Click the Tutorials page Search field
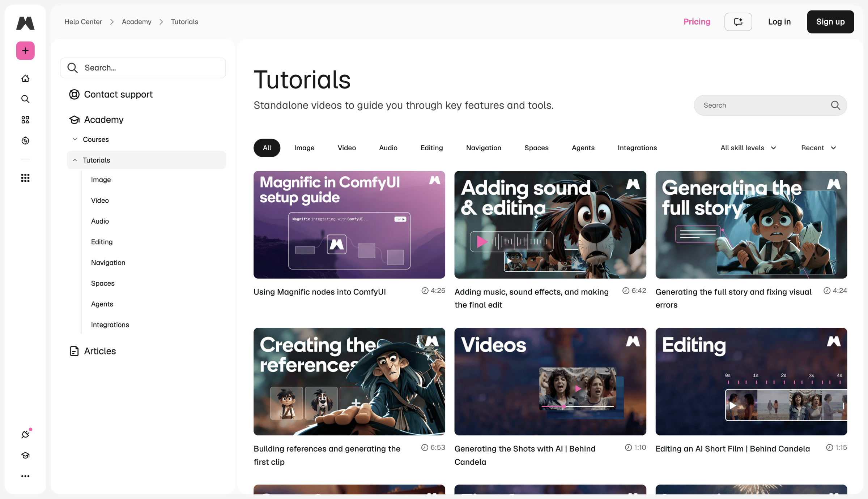 click(x=770, y=105)
